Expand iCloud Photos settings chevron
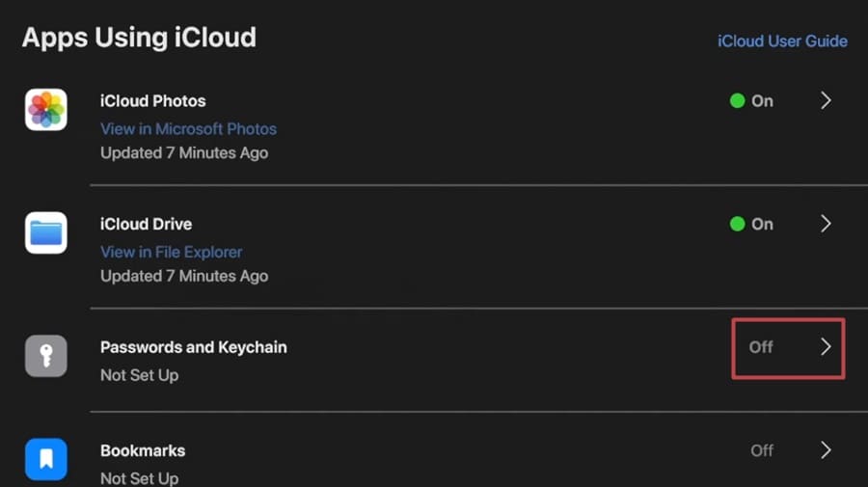The width and height of the screenshot is (868, 487). [826, 100]
